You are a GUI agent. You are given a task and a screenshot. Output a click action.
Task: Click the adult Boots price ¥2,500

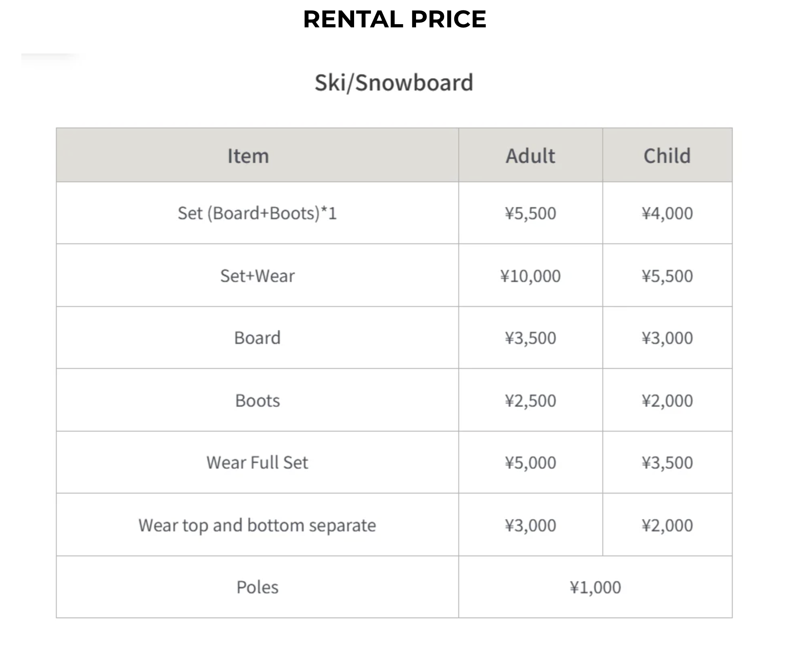530,401
